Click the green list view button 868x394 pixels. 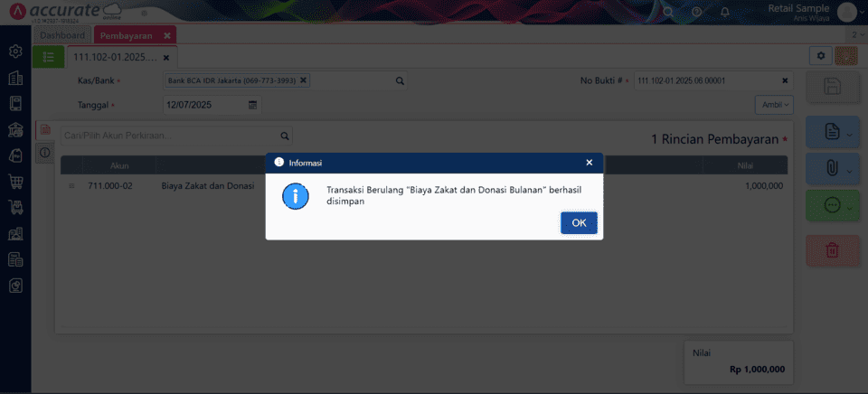pyautogui.click(x=48, y=56)
